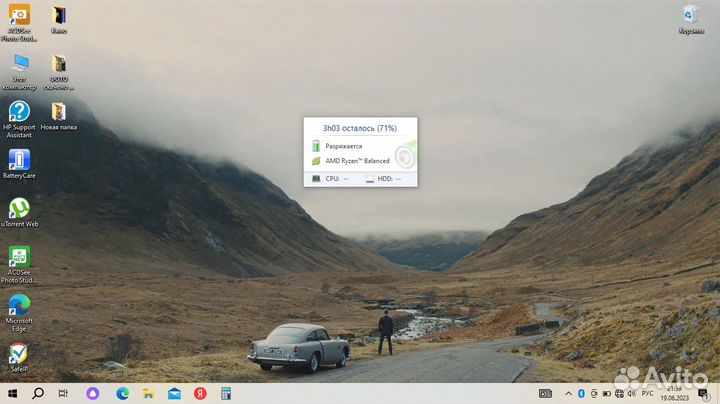Switch the РУС input language indicator
720x404 pixels.
tap(646, 393)
